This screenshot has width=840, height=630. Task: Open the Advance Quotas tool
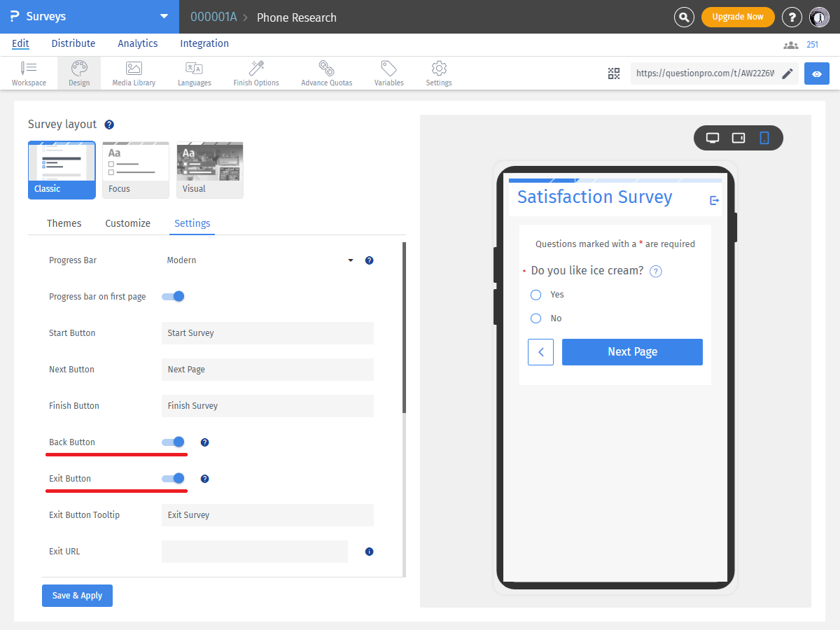click(326, 73)
